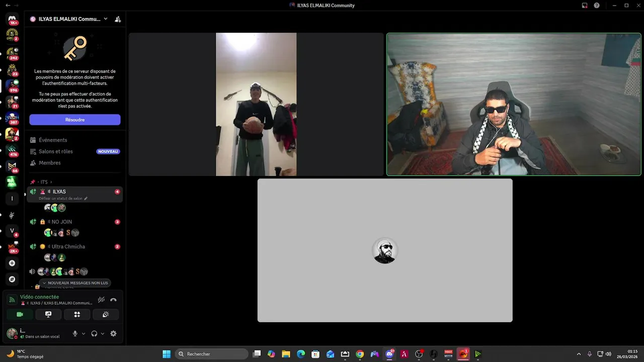The width and height of the screenshot is (644, 362).
Task: Go back with the title bar arrow
Action: [x=8, y=5]
